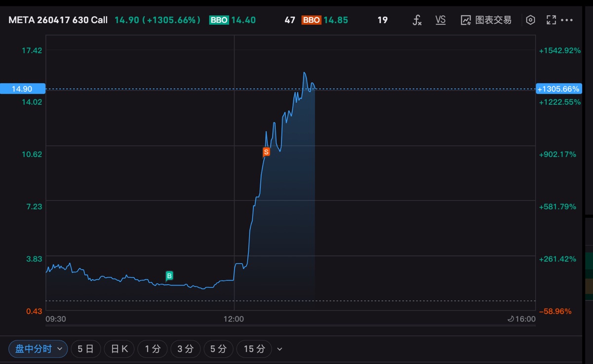
Task: Expand the 盘中分时 dropdown
Action: click(x=38, y=349)
